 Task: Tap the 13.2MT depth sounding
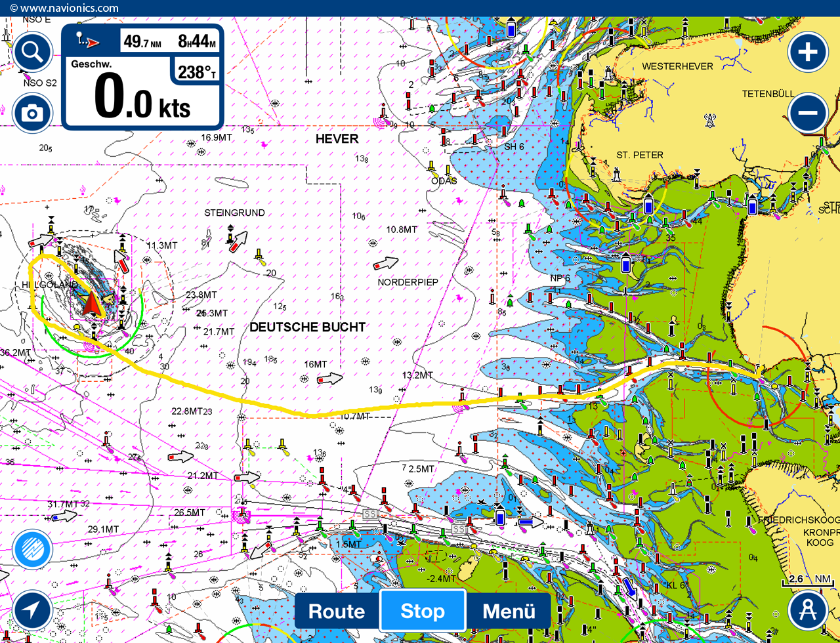point(417,375)
